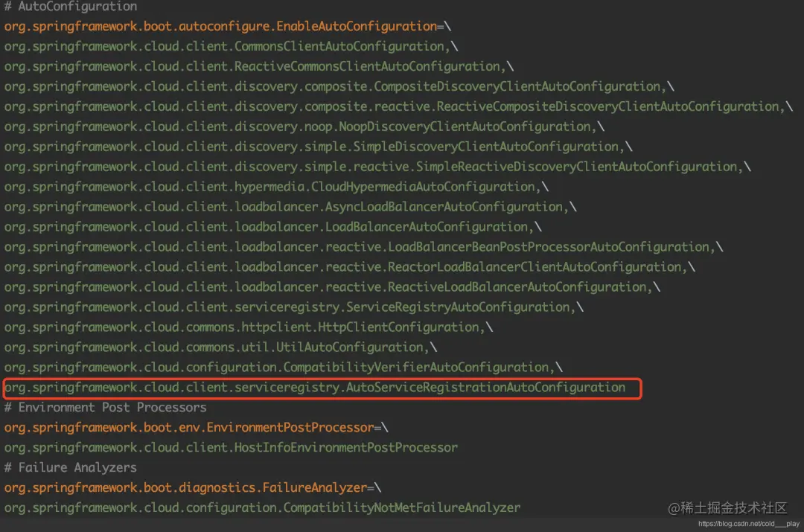The height and width of the screenshot is (532, 804).
Task: Select the AutoServiceRegistrationAutoConfiguration line
Action: coord(315,388)
